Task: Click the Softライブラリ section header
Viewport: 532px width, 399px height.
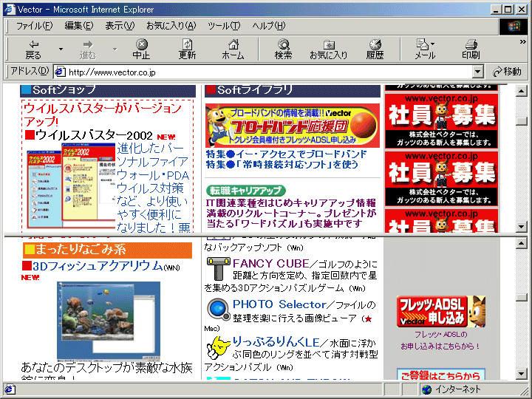Action: [293, 91]
